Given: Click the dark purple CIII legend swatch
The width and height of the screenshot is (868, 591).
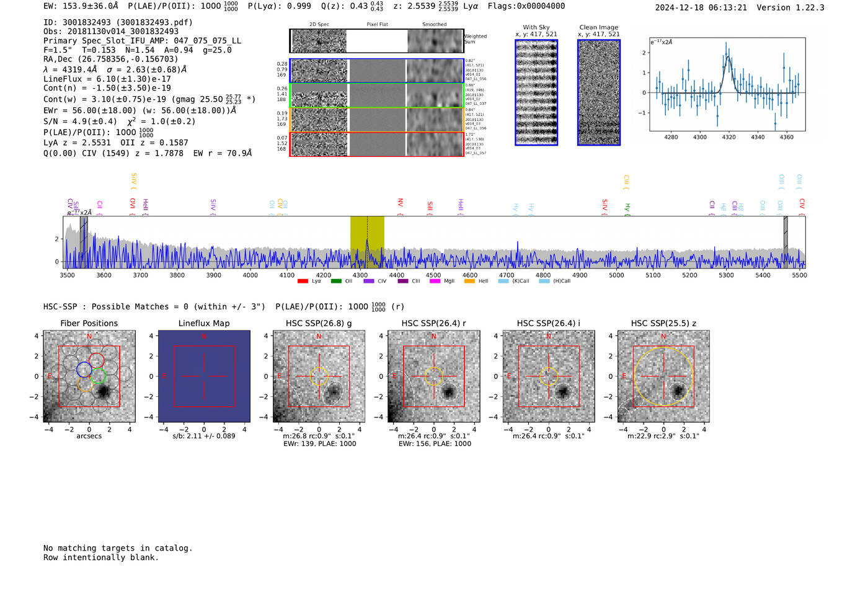Looking at the screenshot, I should coord(403,282).
